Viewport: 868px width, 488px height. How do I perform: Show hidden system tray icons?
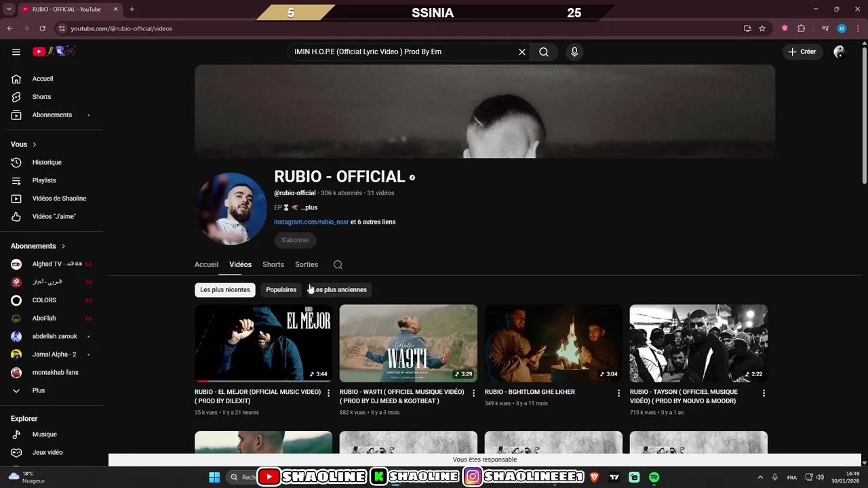coord(759,477)
